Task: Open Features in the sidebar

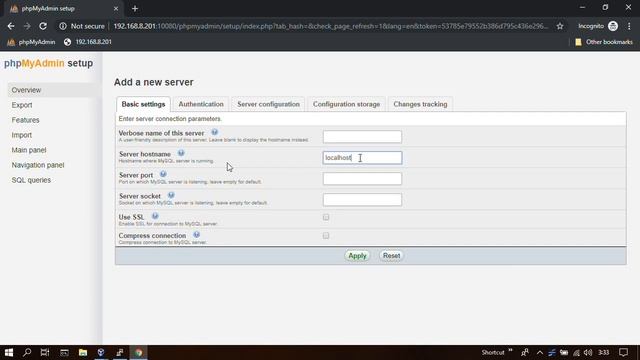Action: coord(25,120)
